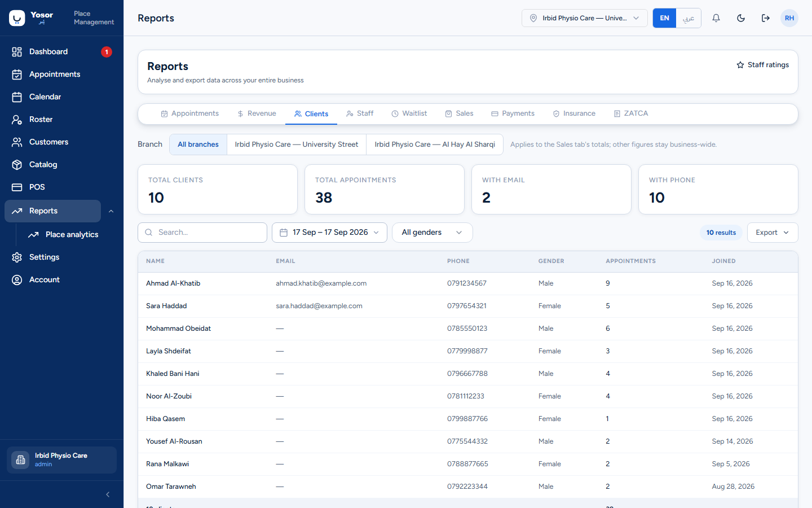This screenshot has width=812, height=508.
Task: Switch to the Staff tab
Action: point(360,113)
